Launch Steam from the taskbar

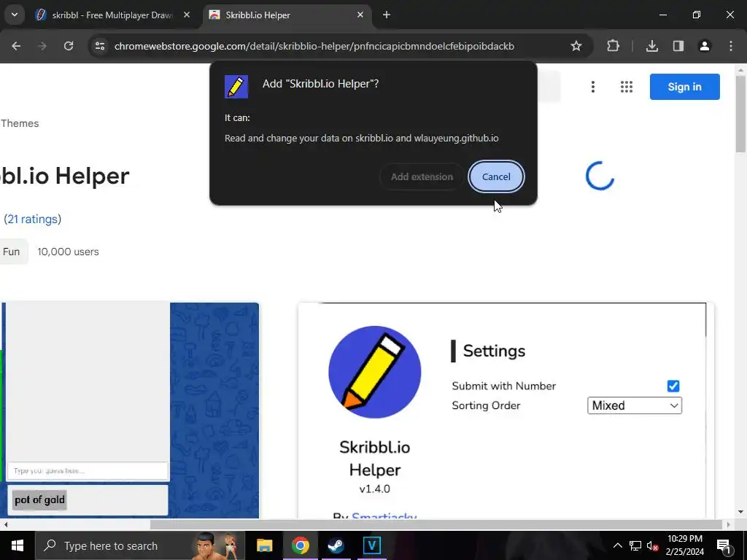pos(336,545)
